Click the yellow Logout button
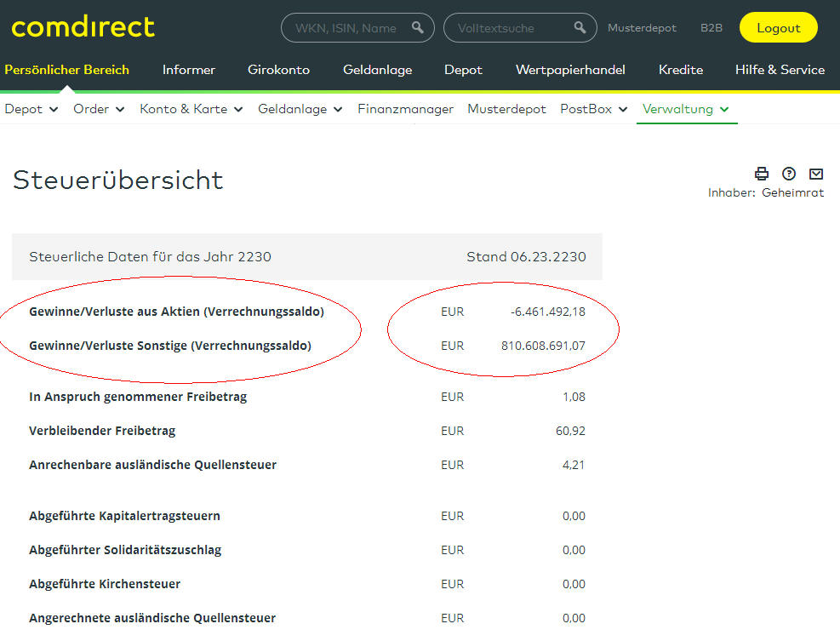840x641 pixels. click(x=778, y=27)
